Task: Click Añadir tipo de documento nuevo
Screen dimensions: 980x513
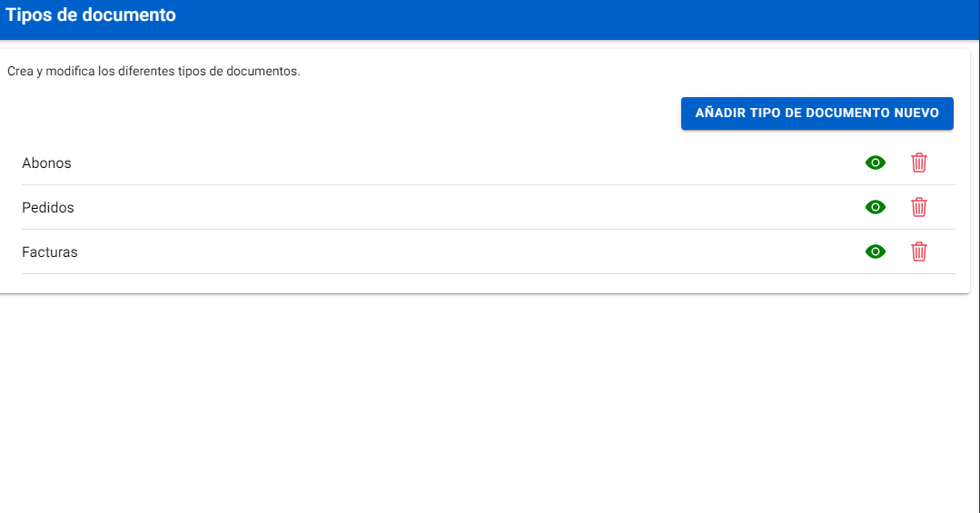Action: coord(817,113)
